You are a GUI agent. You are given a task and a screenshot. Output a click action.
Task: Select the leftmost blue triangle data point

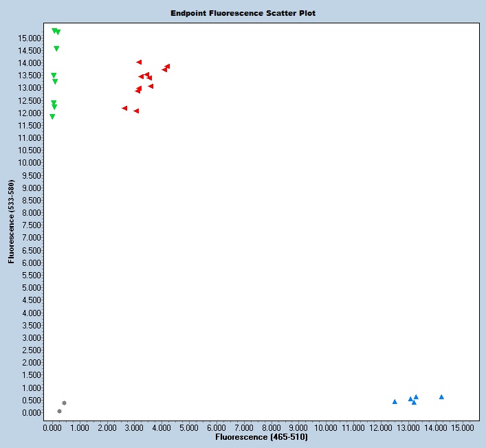tap(395, 401)
